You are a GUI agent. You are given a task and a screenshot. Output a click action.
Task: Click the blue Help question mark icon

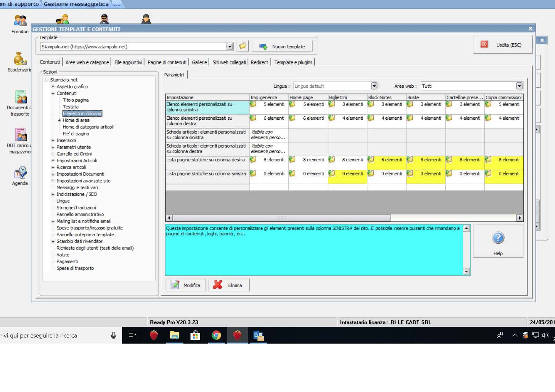click(x=498, y=238)
